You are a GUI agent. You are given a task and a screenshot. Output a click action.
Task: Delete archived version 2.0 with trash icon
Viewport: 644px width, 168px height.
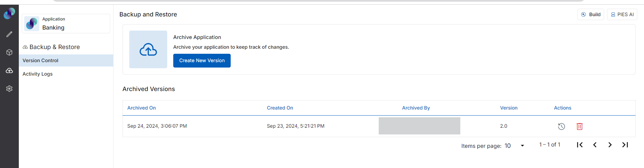pos(580,126)
